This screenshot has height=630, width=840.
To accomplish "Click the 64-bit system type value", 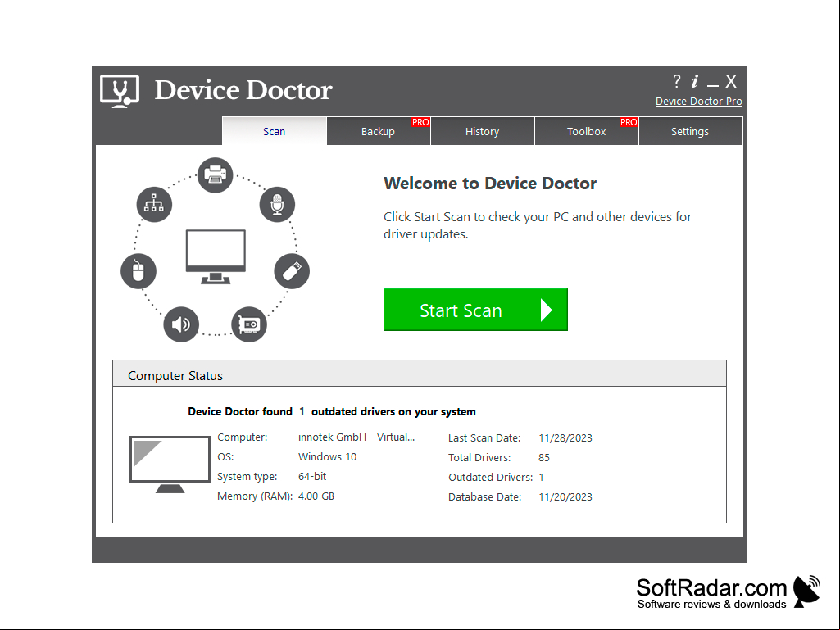I will 312,476.
